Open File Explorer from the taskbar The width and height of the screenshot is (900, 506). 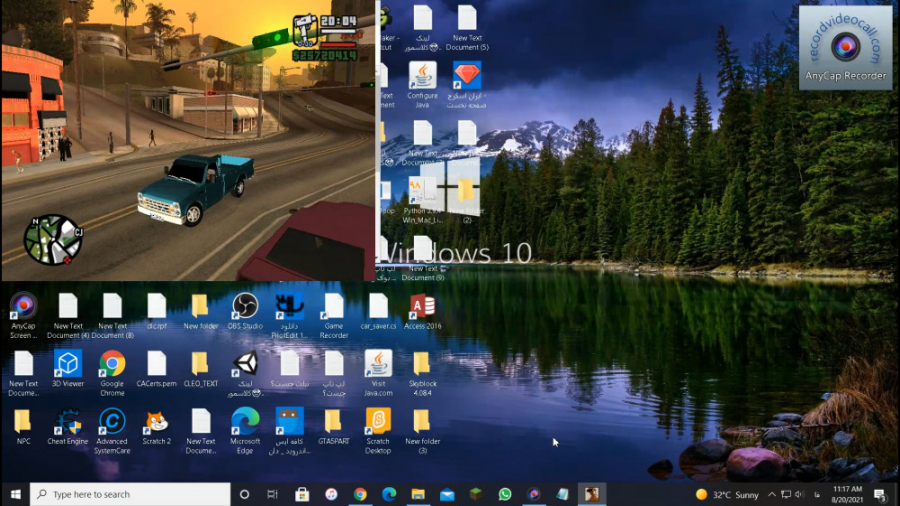pyautogui.click(x=418, y=494)
